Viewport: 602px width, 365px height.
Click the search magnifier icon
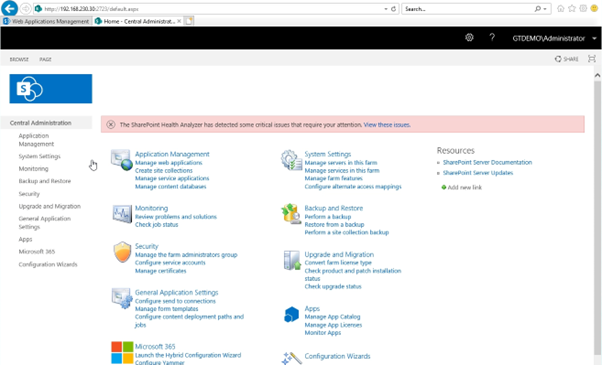point(538,9)
